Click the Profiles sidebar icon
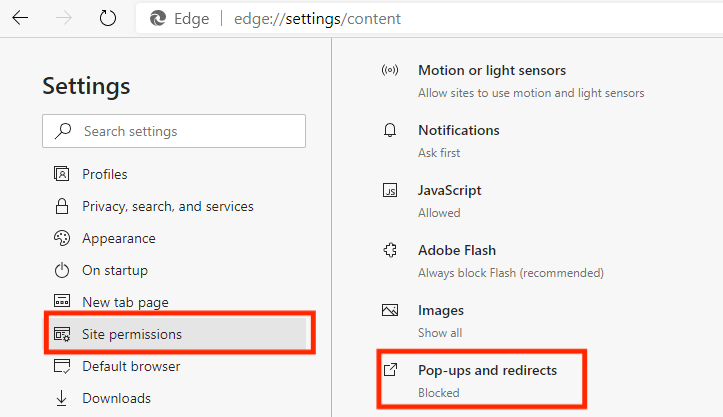The width and height of the screenshot is (723, 417). coord(62,174)
